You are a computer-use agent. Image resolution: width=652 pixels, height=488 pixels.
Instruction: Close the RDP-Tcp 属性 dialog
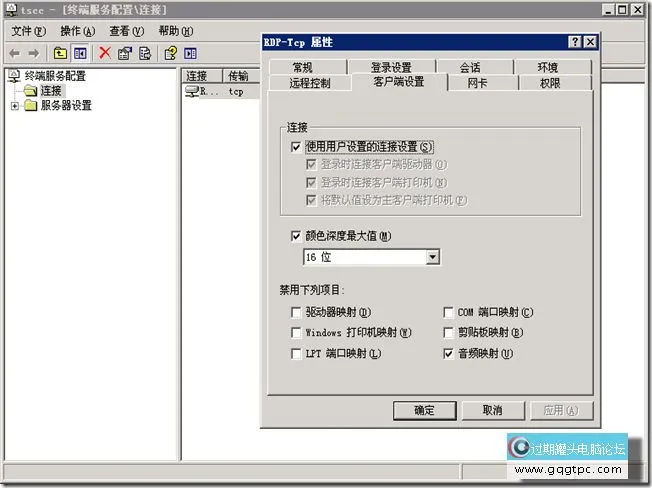click(590, 42)
